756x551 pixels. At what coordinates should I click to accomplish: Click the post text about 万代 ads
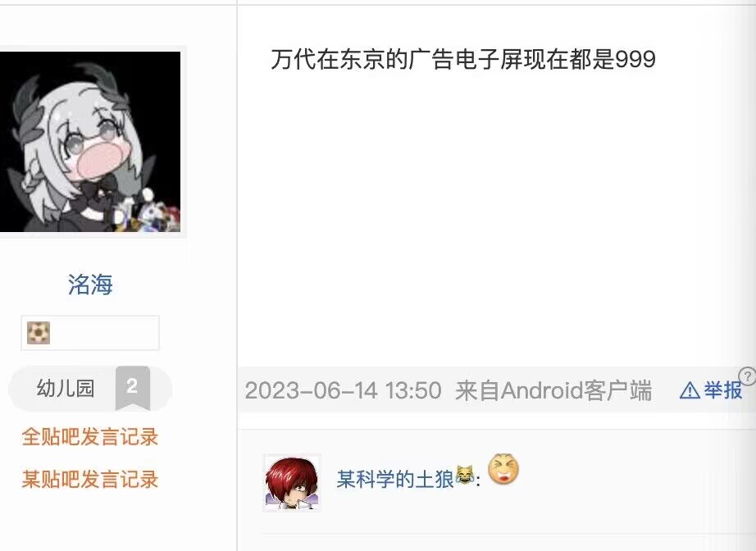coord(462,60)
